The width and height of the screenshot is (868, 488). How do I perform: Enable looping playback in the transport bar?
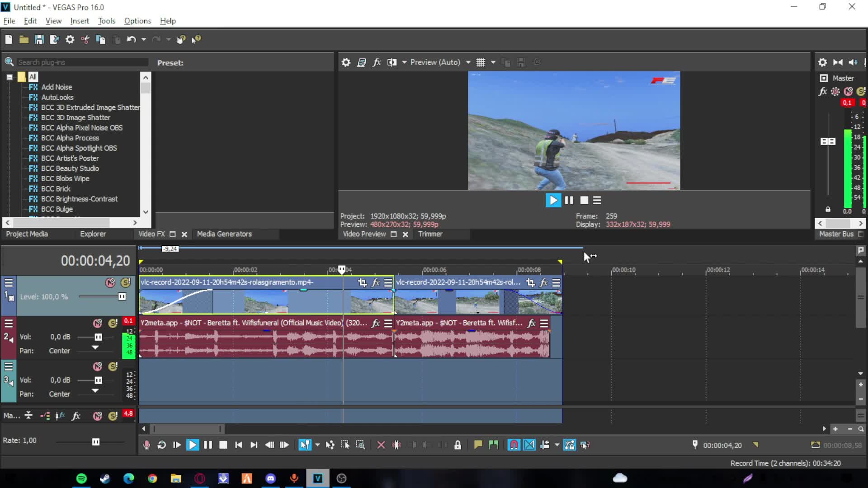pyautogui.click(x=161, y=445)
